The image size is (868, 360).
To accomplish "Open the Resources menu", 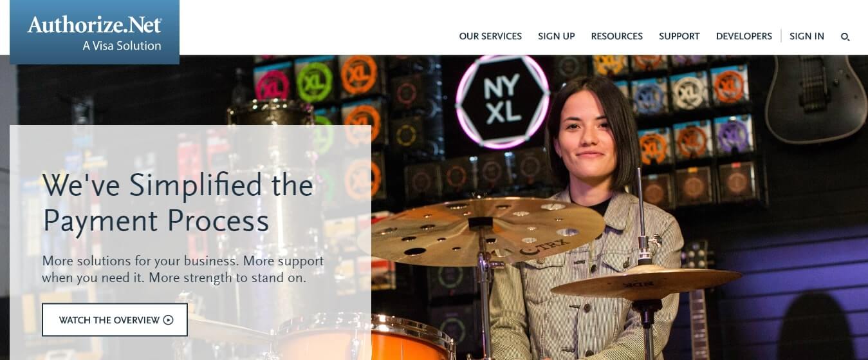I will pos(616,36).
